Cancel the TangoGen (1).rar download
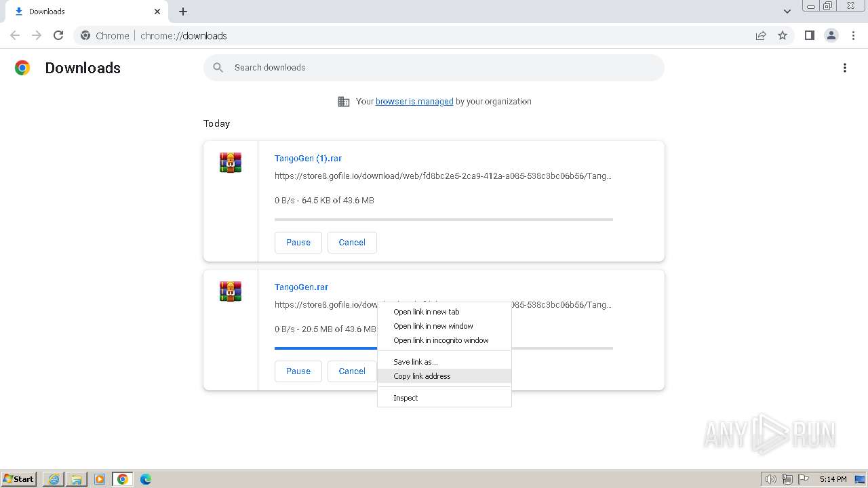 [x=352, y=243]
